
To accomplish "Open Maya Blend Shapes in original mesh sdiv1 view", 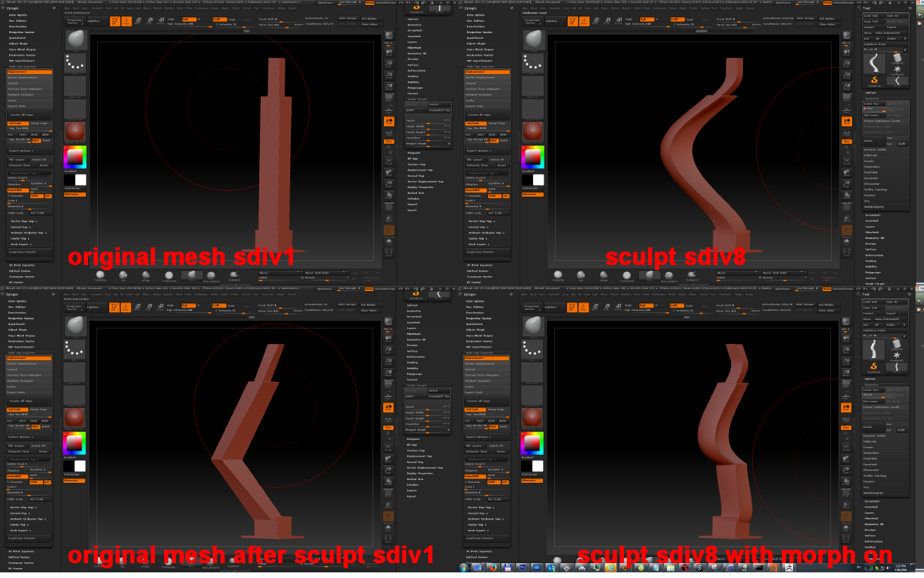I will 23,49.
